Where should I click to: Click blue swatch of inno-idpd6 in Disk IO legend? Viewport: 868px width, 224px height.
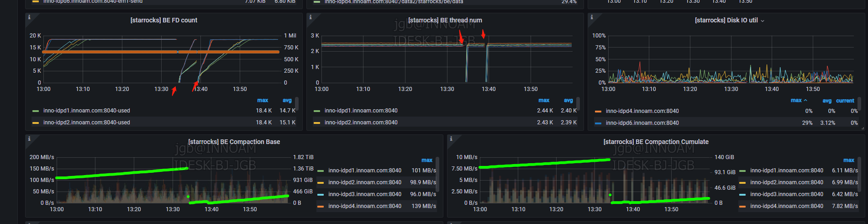click(598, 123)
